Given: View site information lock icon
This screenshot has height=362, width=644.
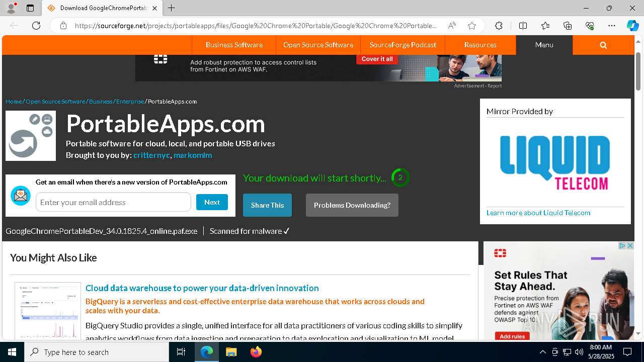Looking at the screenshot, I should pos(63,26).
